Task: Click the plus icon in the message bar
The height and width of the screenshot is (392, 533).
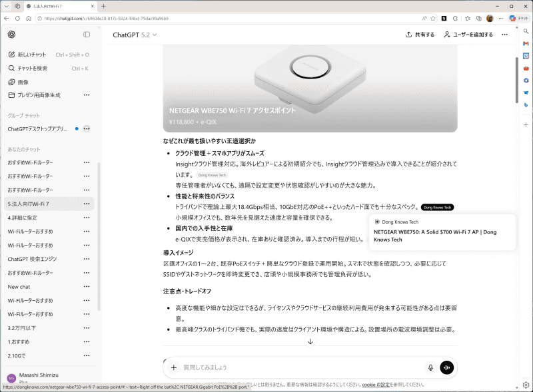Action: [173, 367]
